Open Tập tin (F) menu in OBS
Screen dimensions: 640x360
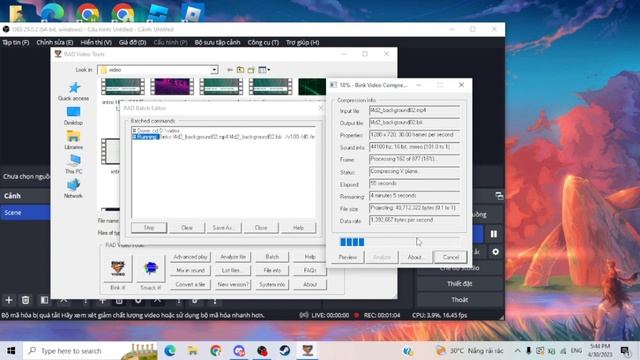click(x=16, y=42)
